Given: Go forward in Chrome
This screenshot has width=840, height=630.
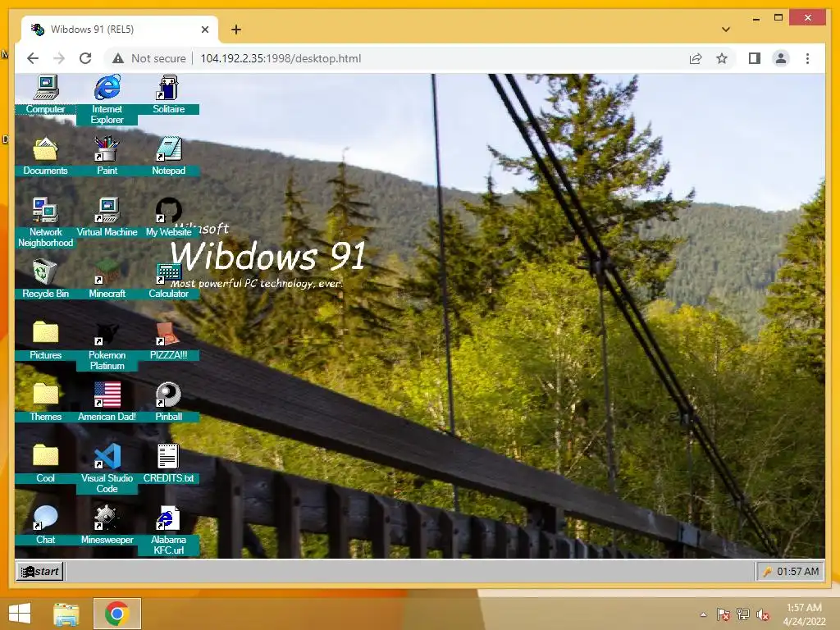Looking at the screenshot, I should [59, 58].
